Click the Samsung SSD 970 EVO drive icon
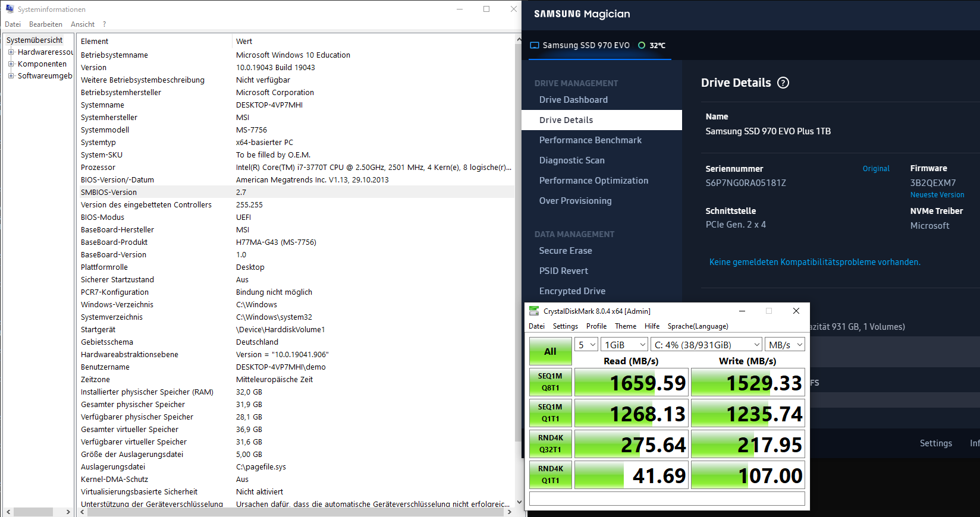The image size is (980, 517). (535, 45)
